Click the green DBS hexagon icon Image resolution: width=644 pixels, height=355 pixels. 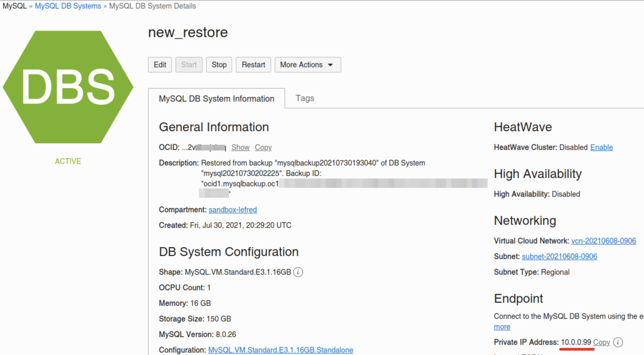tap(68, 87)
